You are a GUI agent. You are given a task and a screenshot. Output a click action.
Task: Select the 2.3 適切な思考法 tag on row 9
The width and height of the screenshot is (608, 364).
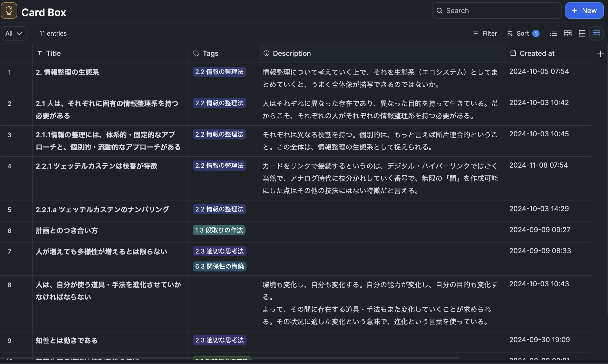[219, 340]
